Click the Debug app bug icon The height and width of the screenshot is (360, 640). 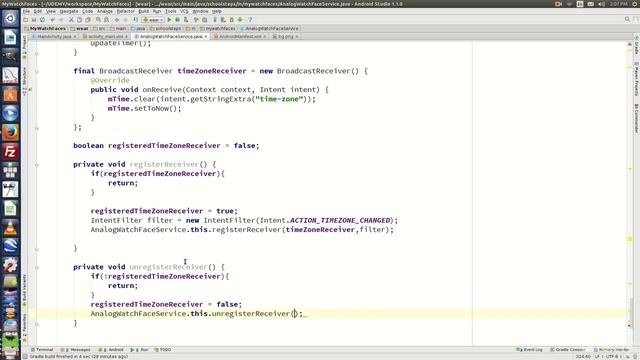[178, 20]
